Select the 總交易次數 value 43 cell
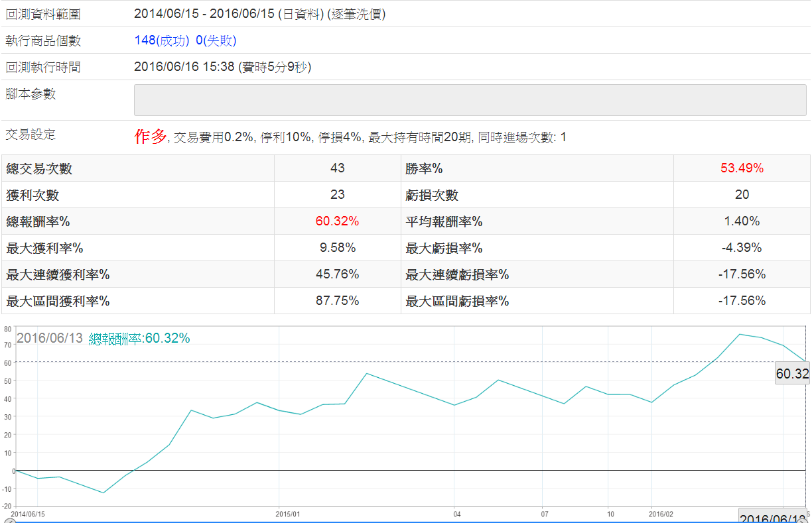Screen dimensions: 812x523 (337, 168)
